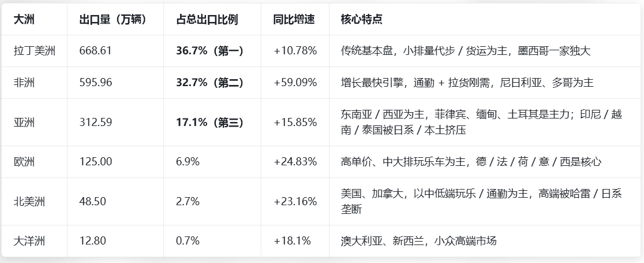Viewport: 644px width, 263px height.
Task: Click the 595.96 export volume cell
Action: pos(95,83)
